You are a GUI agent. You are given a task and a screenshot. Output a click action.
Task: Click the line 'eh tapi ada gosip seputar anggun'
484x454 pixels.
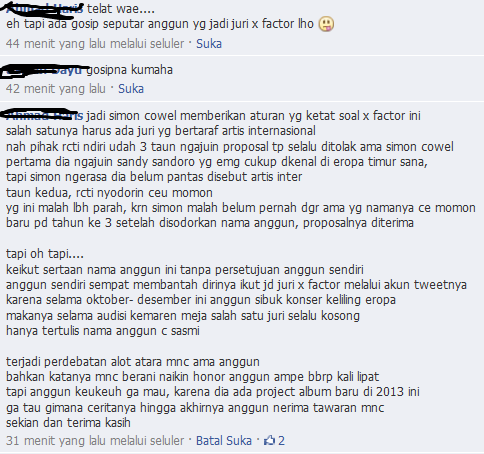click(160, 24)
